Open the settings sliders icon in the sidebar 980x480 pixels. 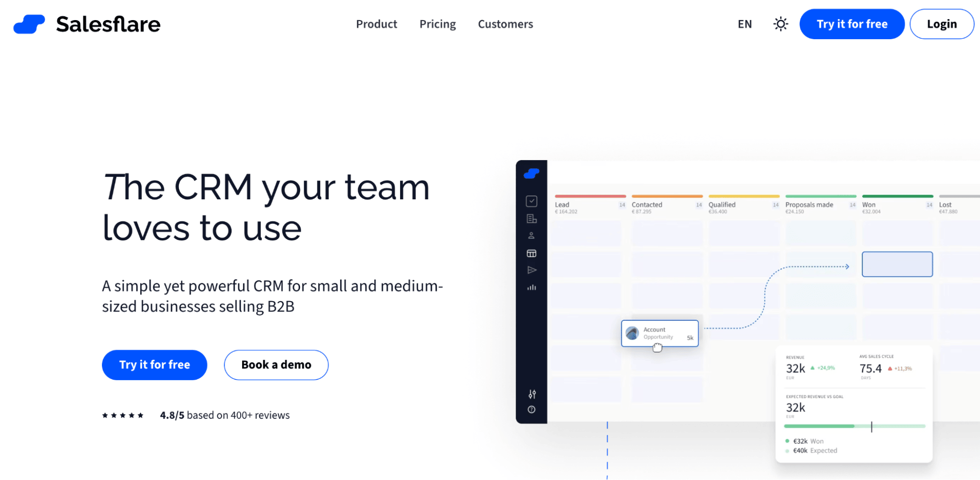coord(531,394)
